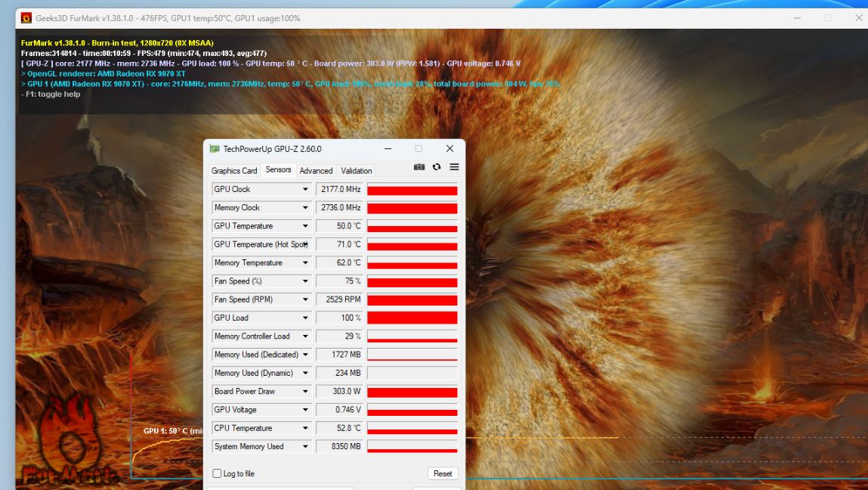Expand the Board Power Draw dropdown

(305, 392)
